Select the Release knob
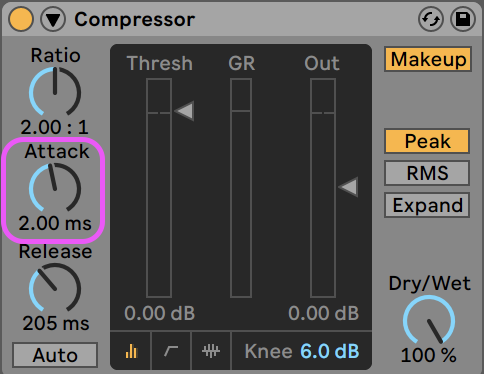This screenshot has width=484, height=374. 55,288
